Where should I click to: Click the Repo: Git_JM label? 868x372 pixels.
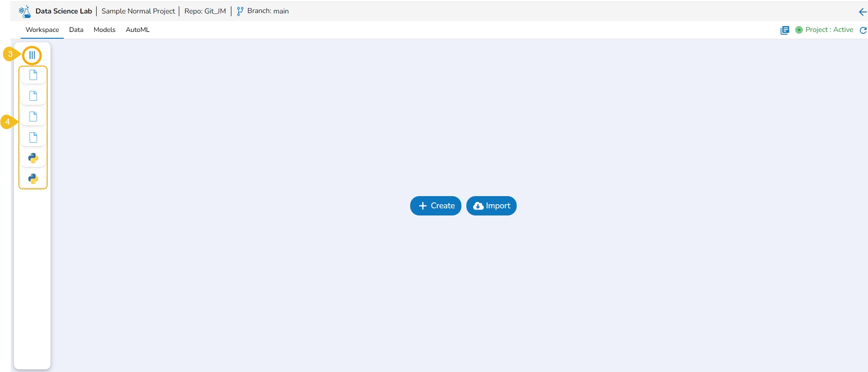pos(205,11)
